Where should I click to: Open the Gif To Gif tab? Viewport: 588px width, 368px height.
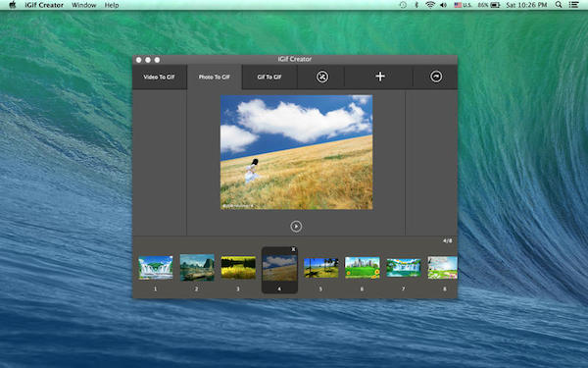(269, 77)
